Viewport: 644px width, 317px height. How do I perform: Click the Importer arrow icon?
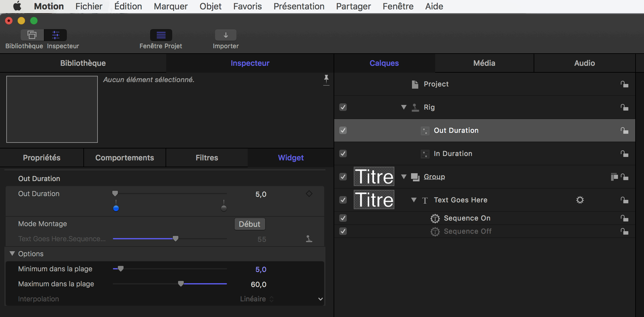(225, 35)
